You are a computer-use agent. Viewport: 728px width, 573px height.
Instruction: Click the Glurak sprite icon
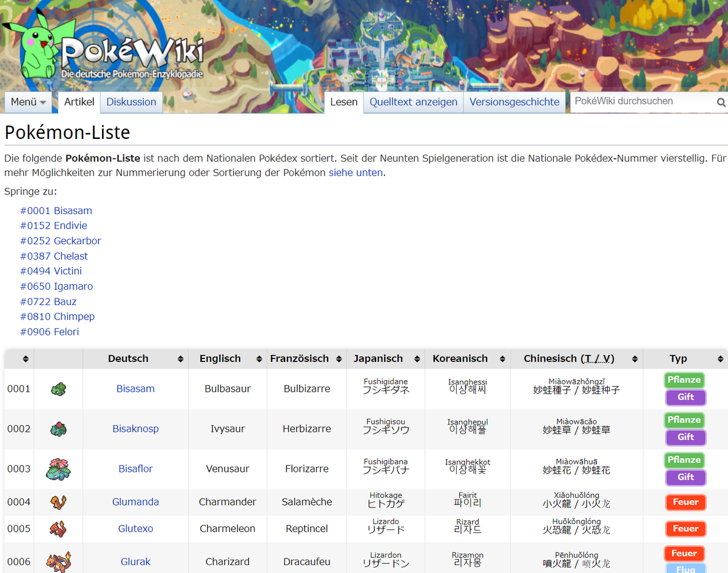[x=59, y=561]
